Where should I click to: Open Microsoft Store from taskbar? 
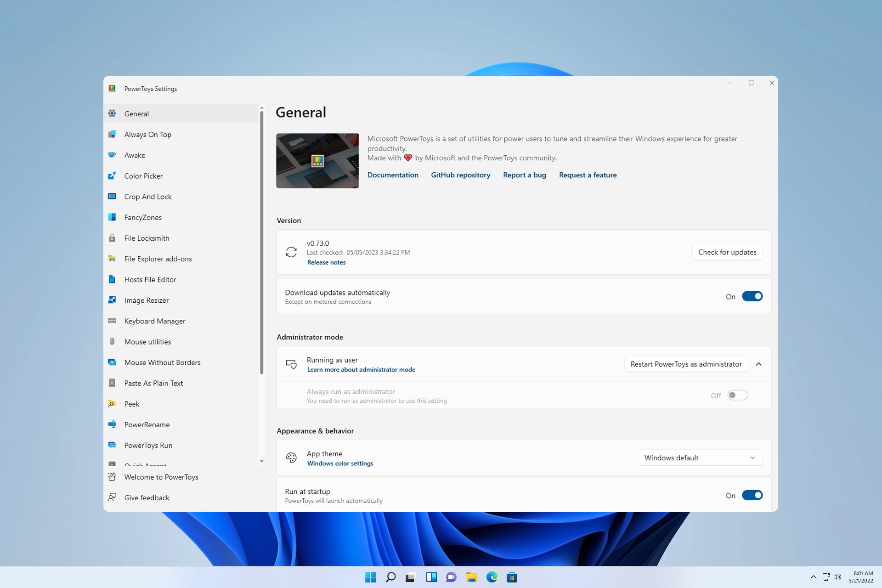click(512, 577)
